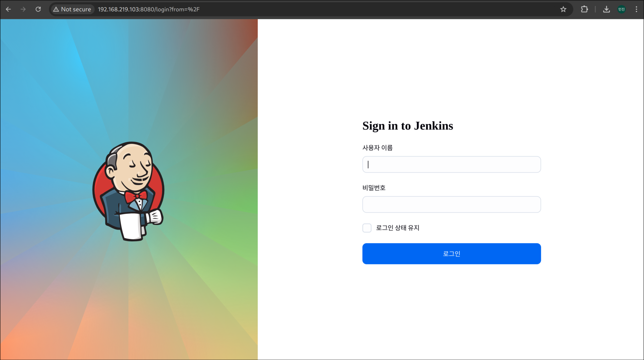Focus the 사용자 이름 input field
644x360 pixels.
[451, 164]
